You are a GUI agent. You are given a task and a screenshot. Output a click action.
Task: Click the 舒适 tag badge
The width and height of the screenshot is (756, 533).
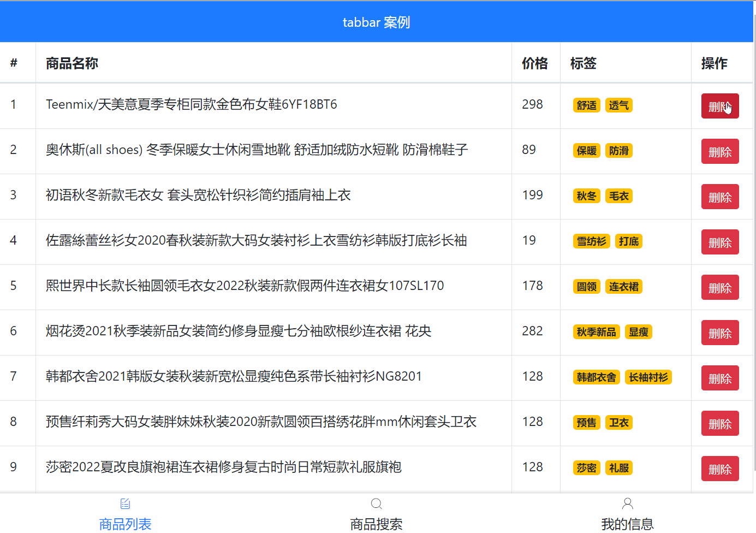tap(587, 105)
